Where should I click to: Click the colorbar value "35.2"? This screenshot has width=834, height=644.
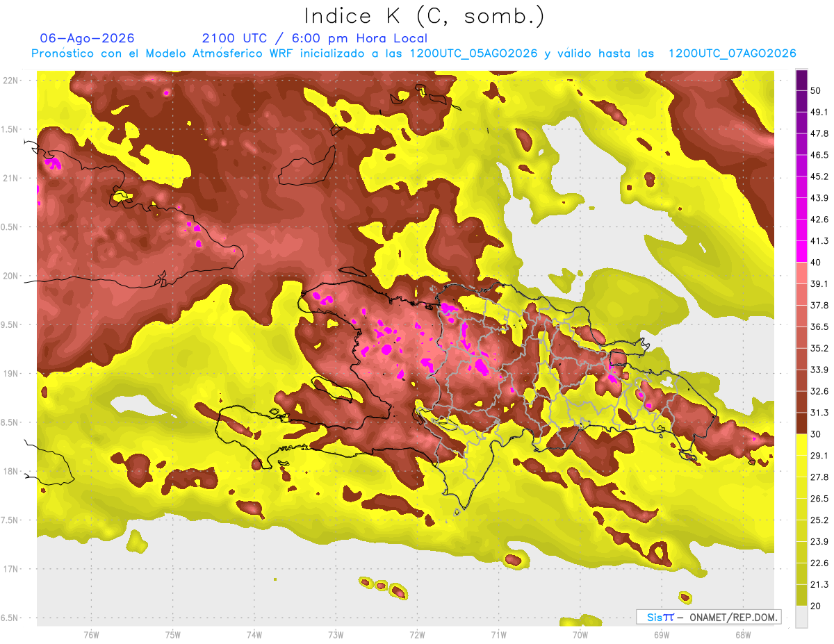pyautogui.click(x=819, y=348)
